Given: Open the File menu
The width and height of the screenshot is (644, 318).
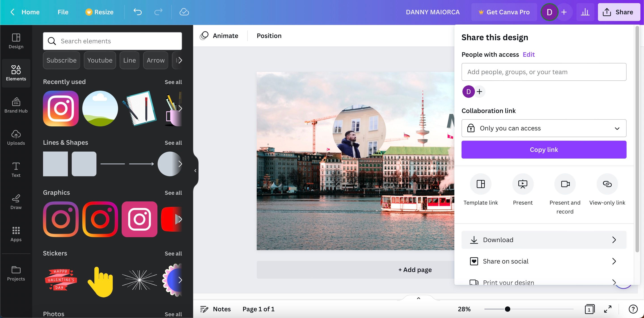Looking at the screenshot, I should pos(63,12).
